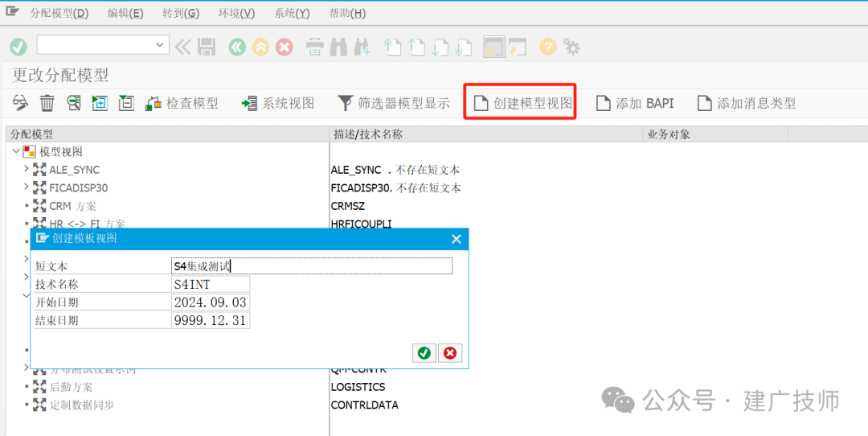Screen dimensions: 868x436
Task: Click the Generate Shortcut icon
Action: pyautogui.click(x=518, y=47)
